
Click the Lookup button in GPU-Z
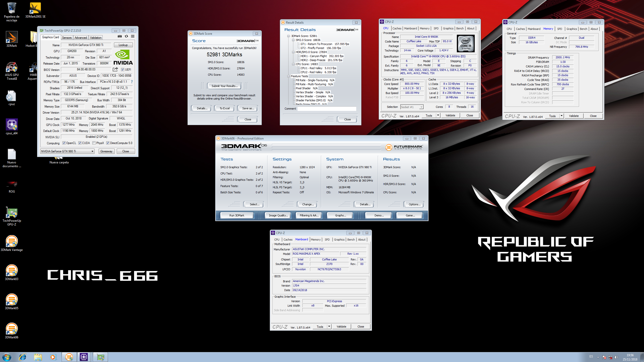pyautogui.click(x=123, y=45)
